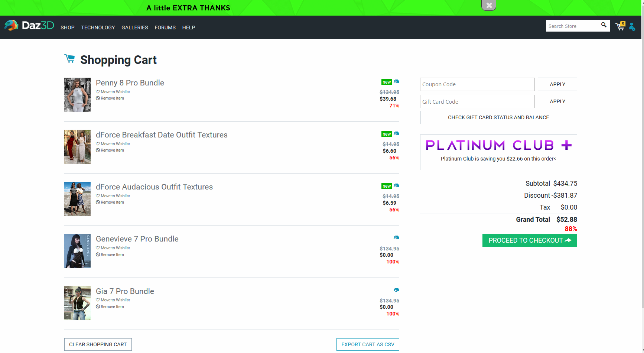
Task: Click the new badge on Penny 8 Pro Bundle
Action: [387, 82]
